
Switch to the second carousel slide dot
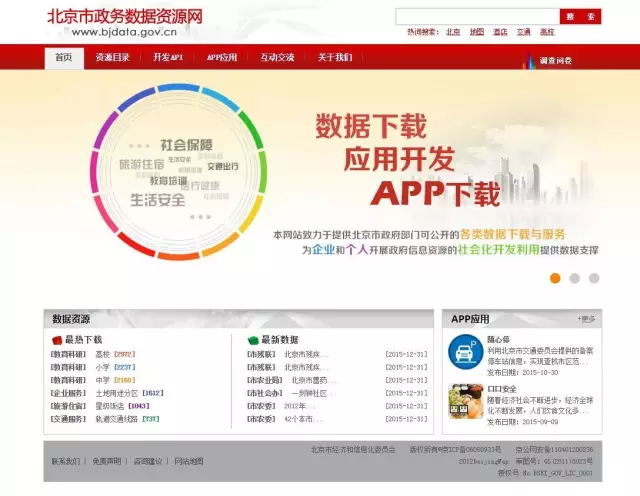pos(574,278)
